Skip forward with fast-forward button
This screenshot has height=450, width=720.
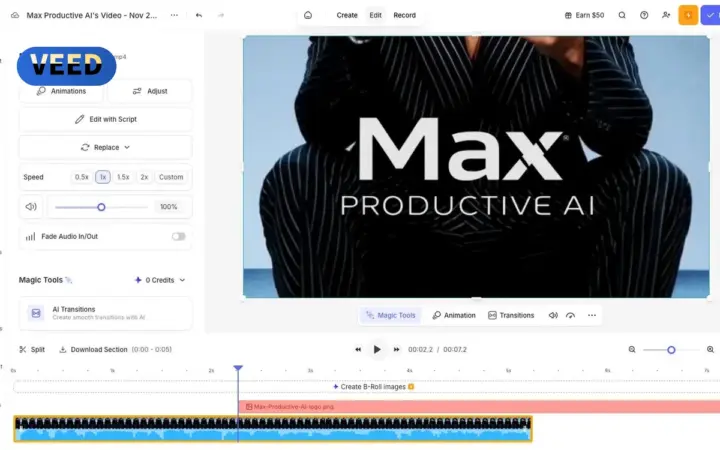pos(396,349)
